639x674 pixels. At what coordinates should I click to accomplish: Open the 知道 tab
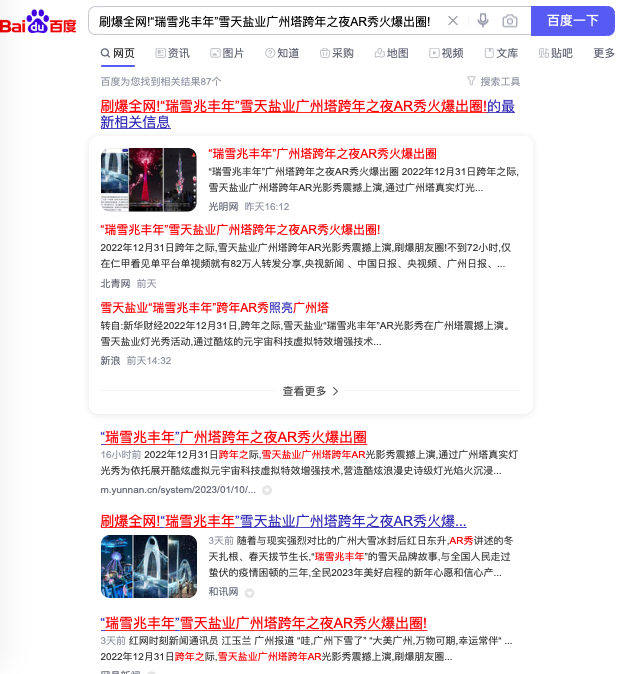pyautogui.click(x=282, y=53)
